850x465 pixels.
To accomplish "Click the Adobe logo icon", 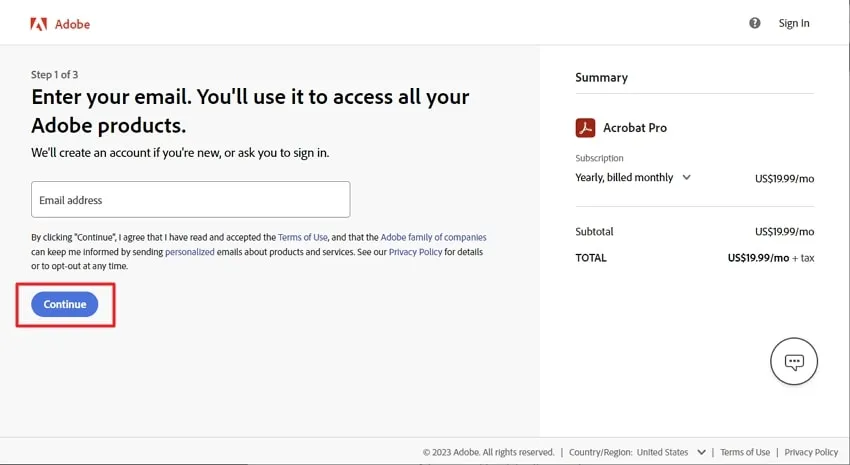I will pyautogui.click(x=39, y=23).
